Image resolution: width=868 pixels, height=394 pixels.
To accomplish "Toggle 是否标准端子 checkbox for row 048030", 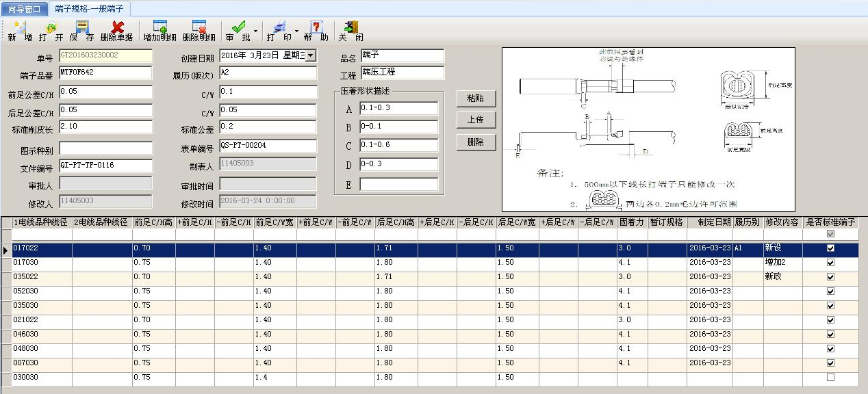I will point(830,349).
